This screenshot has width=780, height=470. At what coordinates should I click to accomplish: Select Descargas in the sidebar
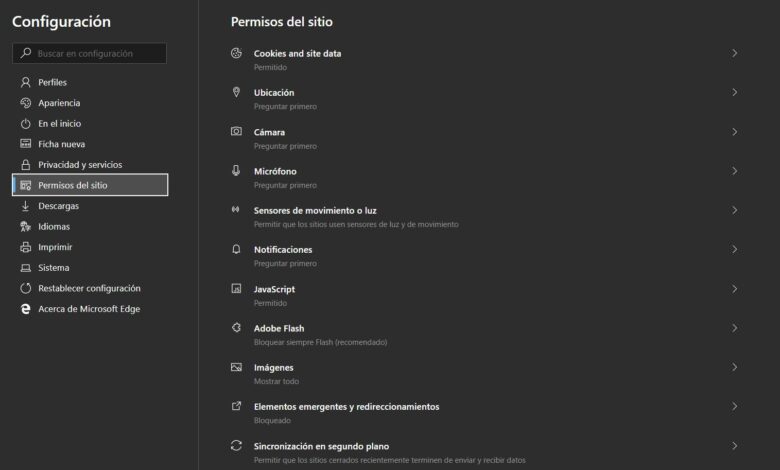point(58,206)
